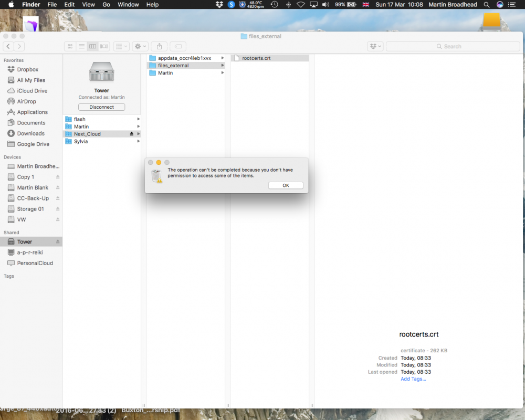Select the rootcerts.crt file

click(270, 58)
